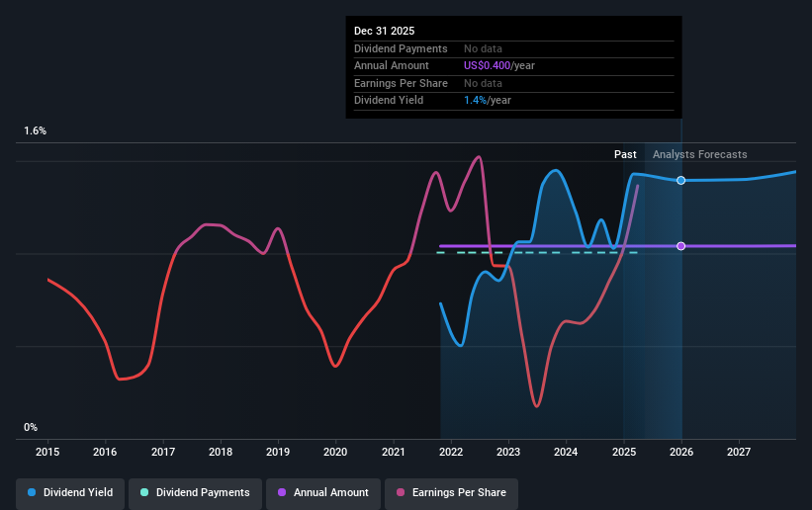Click the tooltip 'Annual Amount' row label
This screenshot has height=510, width=812.
click(x=392, y=66)
